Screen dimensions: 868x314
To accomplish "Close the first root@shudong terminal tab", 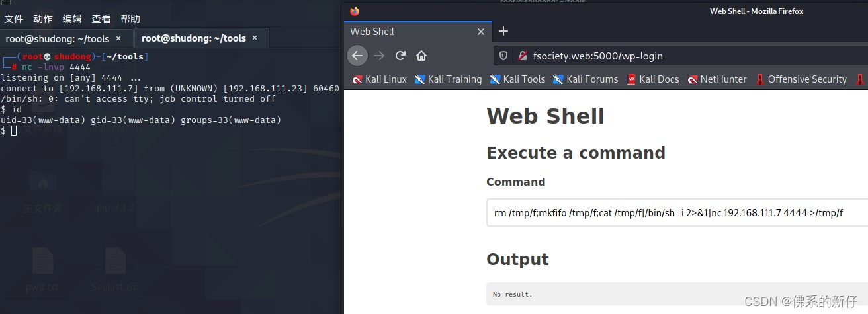I will click(x=118, y=38).
